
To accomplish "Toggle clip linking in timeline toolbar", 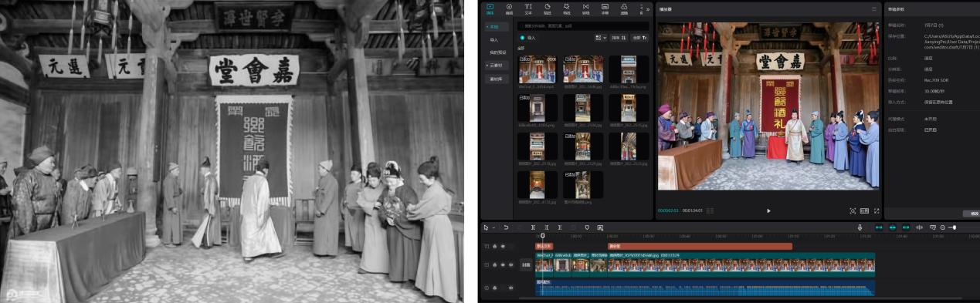I will tap(906, 227).
